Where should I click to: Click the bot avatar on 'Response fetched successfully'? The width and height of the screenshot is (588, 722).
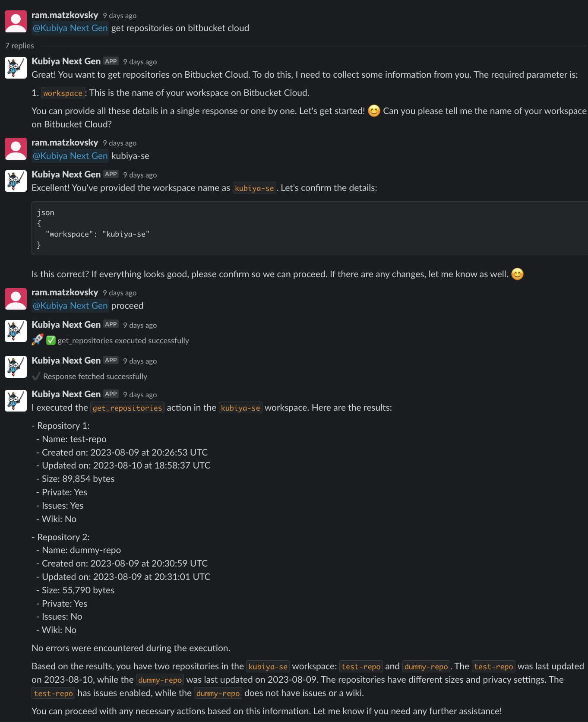pyautogui.click(x=16, y=367)
